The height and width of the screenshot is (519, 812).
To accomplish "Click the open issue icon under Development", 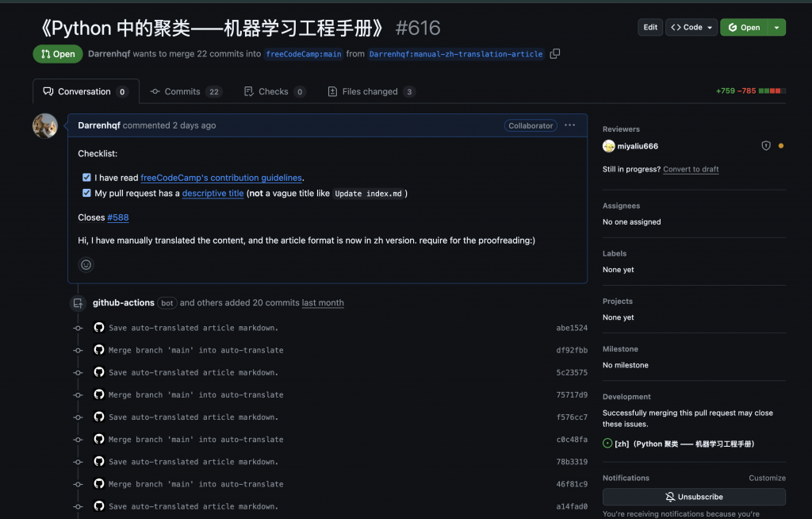I will (x=607, y=444).
